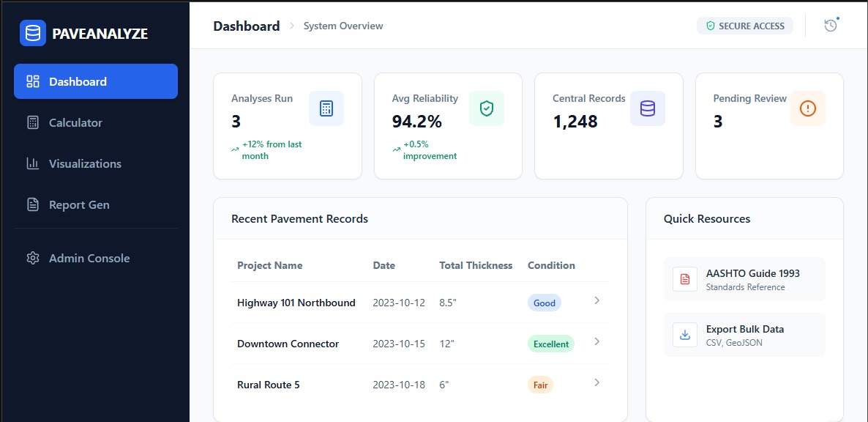Click the PAVEANALYZE logo database icon

click(x=31, y=33)
